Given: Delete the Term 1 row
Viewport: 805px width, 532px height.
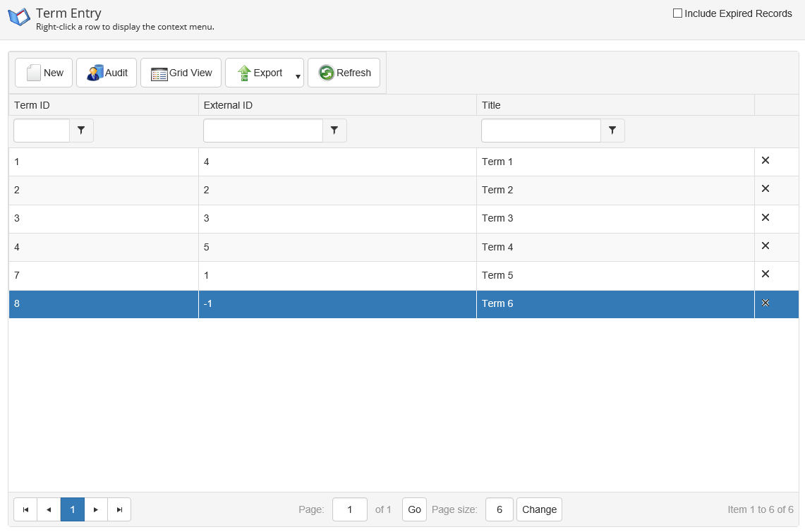Looking at the screenshot, I should point(765,161).
